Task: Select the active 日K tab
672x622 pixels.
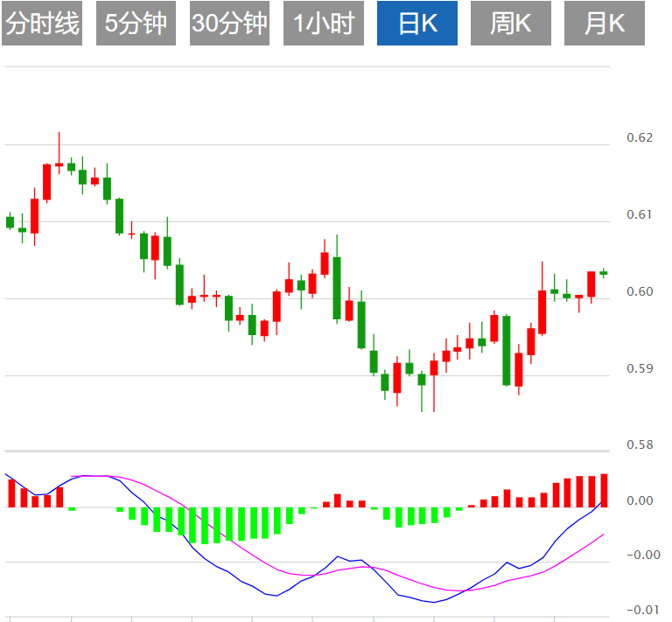Action: (x=417, y=24)
